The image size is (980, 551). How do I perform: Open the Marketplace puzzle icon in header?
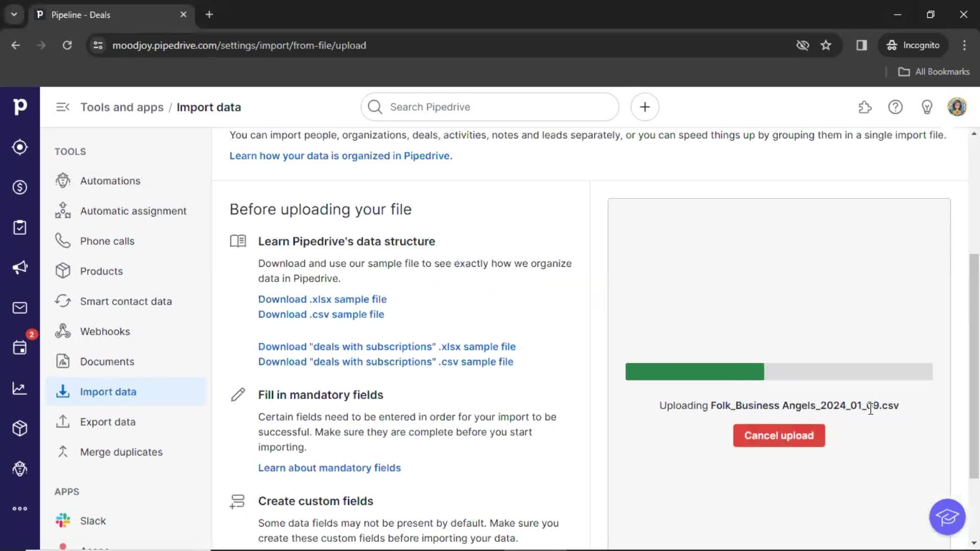point(865,107)
